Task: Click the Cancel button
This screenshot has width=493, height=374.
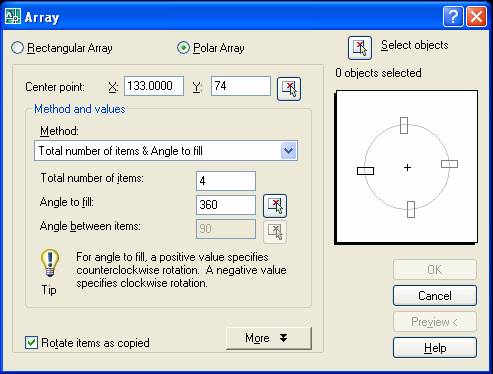Action: pos(435,295)
